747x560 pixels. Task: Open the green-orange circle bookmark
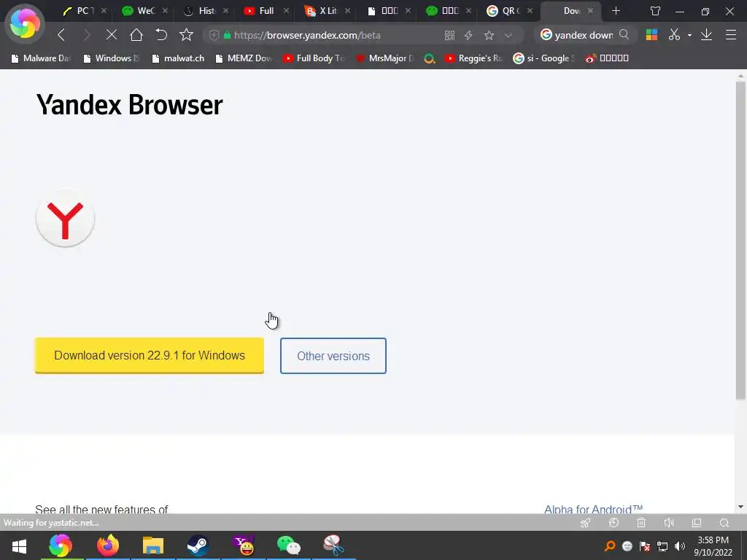(x=429, y=58)
